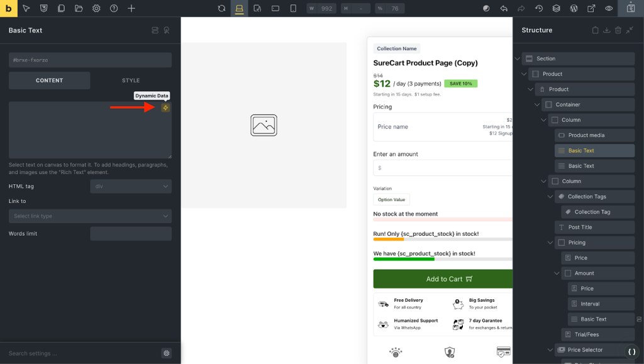Switch to the CONTENT tab

pyautogui.click(x=50, y=80)
